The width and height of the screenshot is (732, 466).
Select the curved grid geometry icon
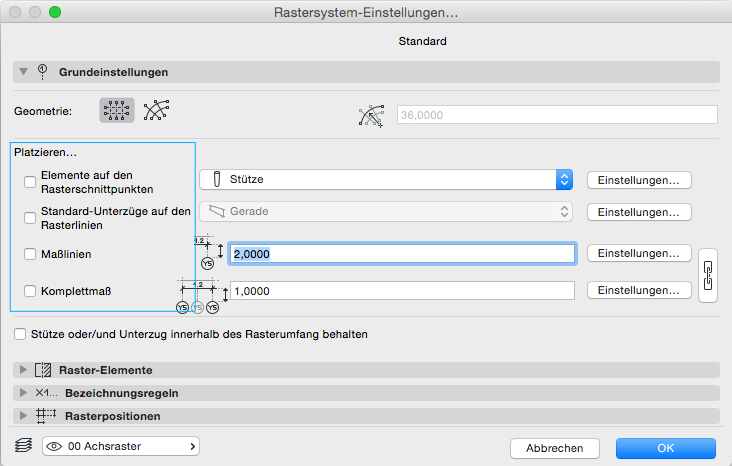coord(154,111)
